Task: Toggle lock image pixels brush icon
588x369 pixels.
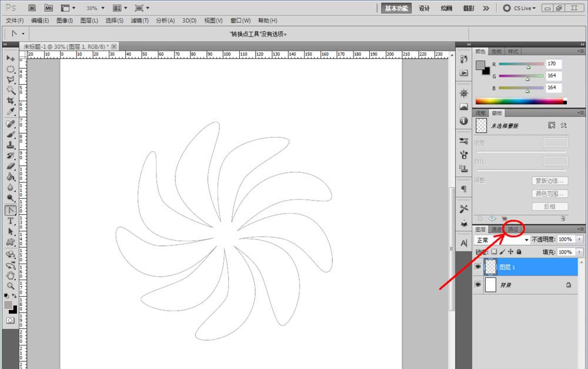Action: pyautogui.click(x=502, y=251)
